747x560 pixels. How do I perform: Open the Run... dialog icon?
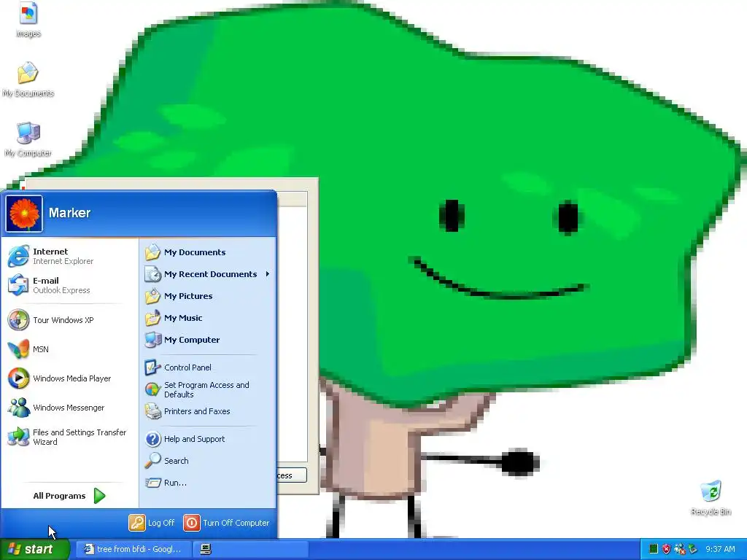(153, 483)
